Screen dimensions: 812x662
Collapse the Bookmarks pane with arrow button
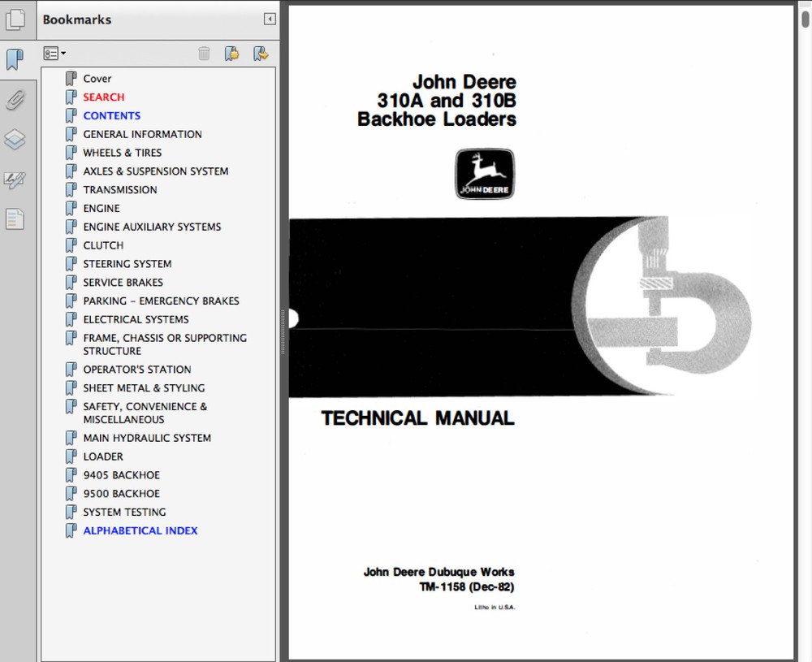pyautogui.click(x=270, y=19)
